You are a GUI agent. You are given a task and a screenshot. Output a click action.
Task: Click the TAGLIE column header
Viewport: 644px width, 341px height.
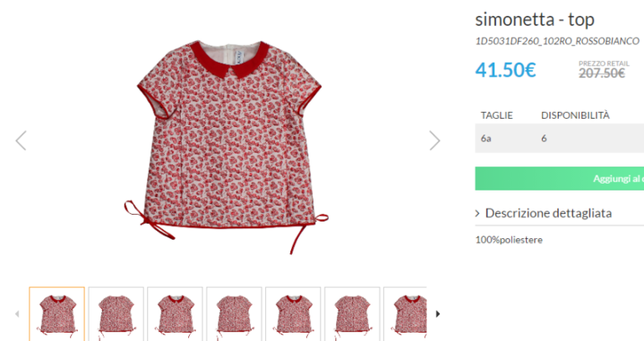(497, 115)
